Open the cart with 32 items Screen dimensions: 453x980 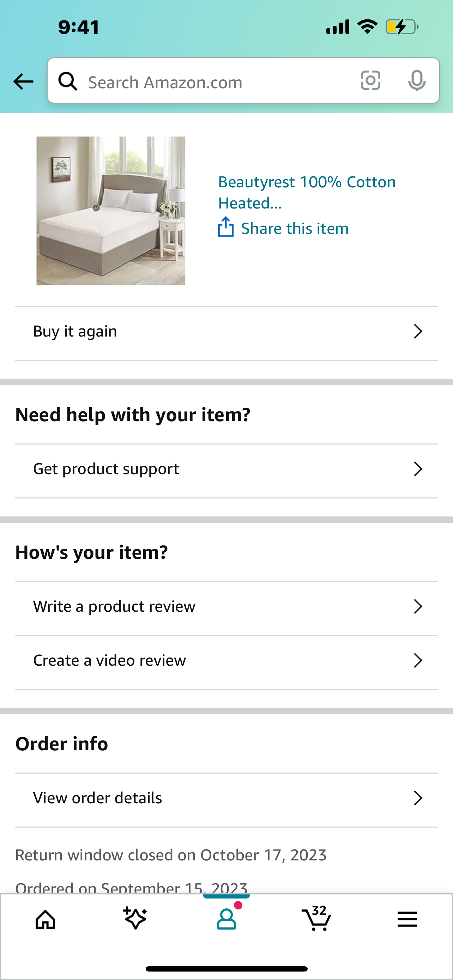pos(316,918)
